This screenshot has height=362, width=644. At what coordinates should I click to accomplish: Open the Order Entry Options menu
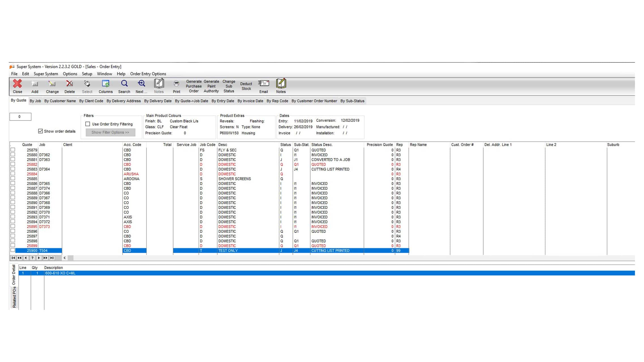click(x=148, y=74)
